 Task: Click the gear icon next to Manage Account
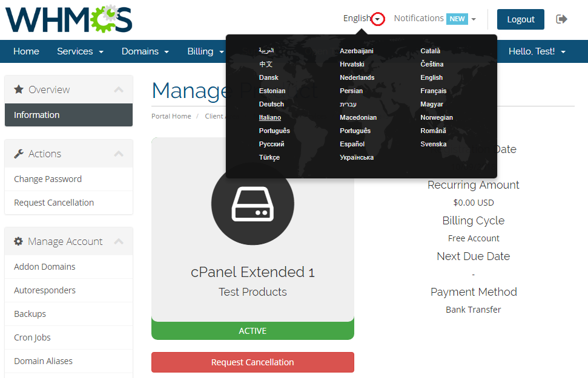[x=18, y=241]
